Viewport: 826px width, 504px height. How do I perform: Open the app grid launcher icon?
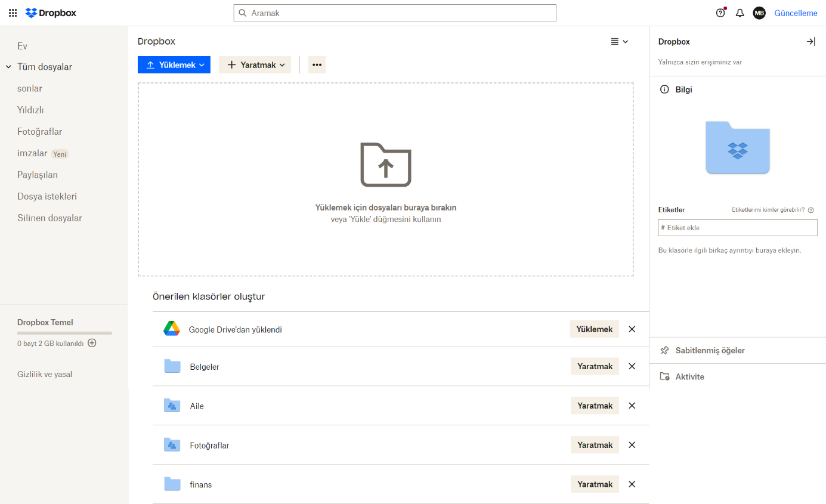point(13,13)
